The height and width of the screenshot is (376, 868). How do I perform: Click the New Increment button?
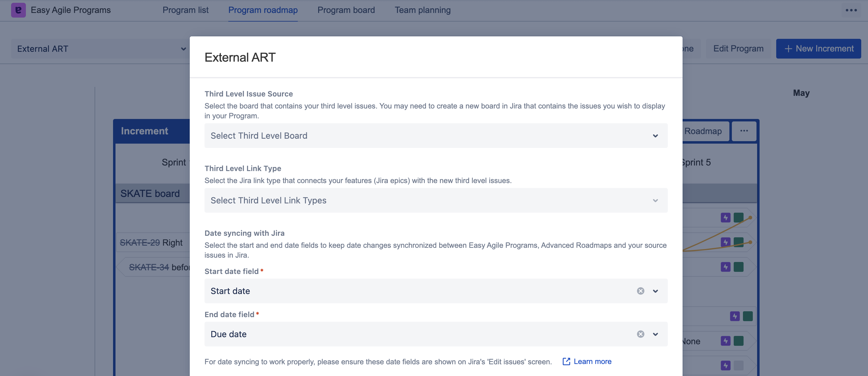pos(818,49)
